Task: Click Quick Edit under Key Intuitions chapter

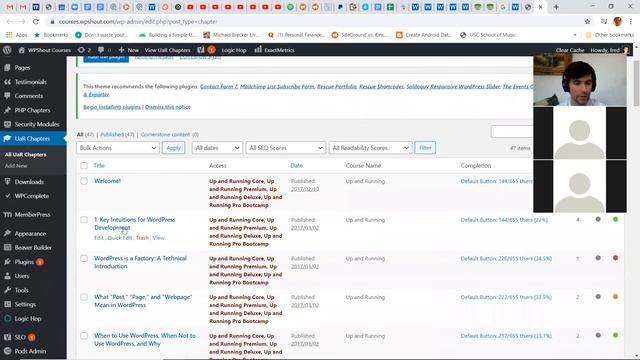Action: 120,238
